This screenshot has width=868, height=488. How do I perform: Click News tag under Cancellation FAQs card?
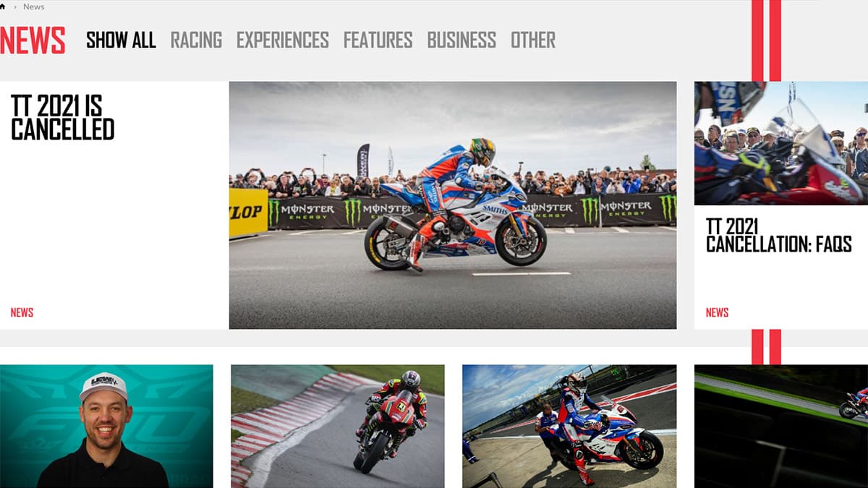click(x=717, y=312)
